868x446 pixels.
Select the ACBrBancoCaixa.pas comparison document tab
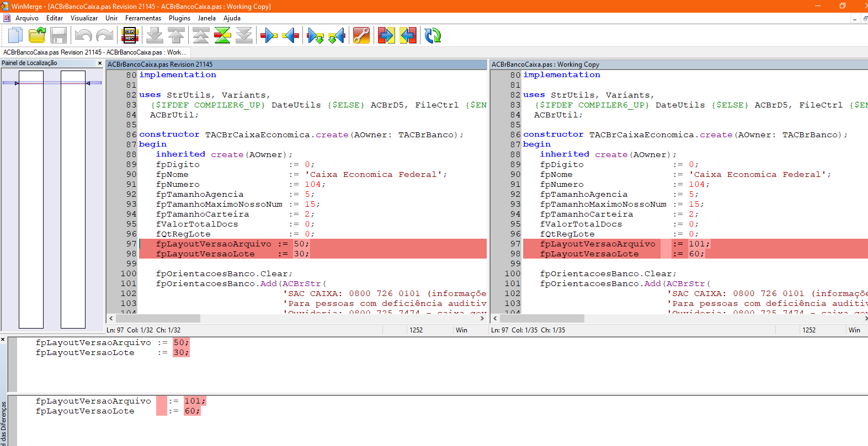(95, 52)
